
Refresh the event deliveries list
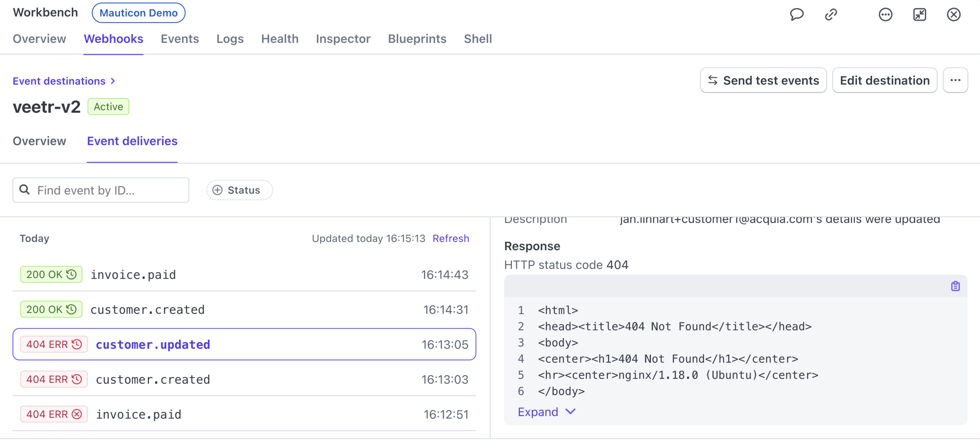(450, 238)
